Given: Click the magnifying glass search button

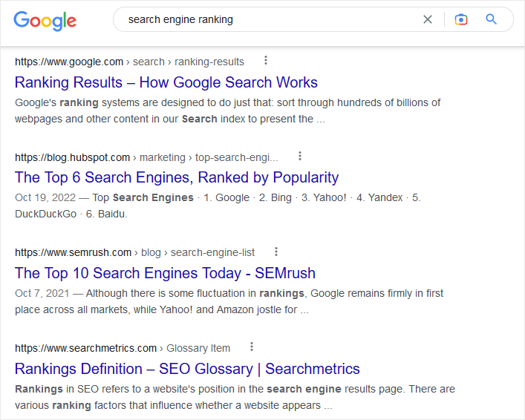Looking at the screenshot, I should click(491, 19).
